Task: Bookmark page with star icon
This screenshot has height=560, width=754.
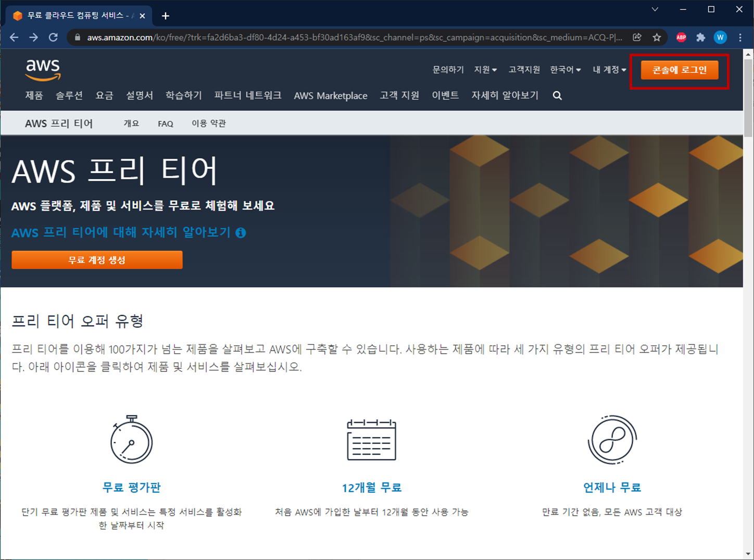Action: tap(657, 38)
